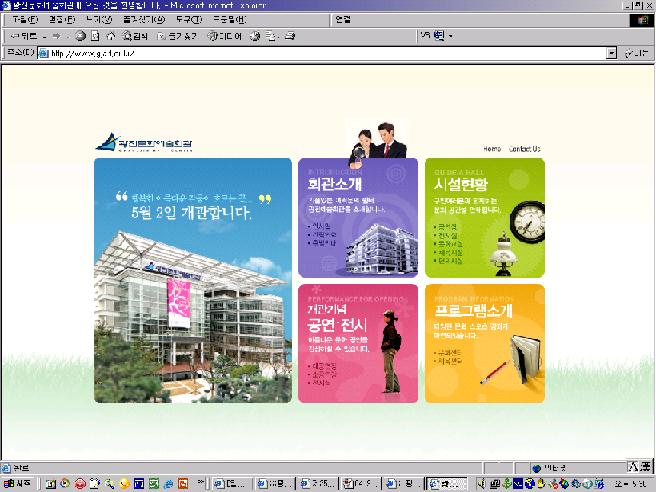
Task: Open the Media pane in the toolbar
Action: coord(225,36)
